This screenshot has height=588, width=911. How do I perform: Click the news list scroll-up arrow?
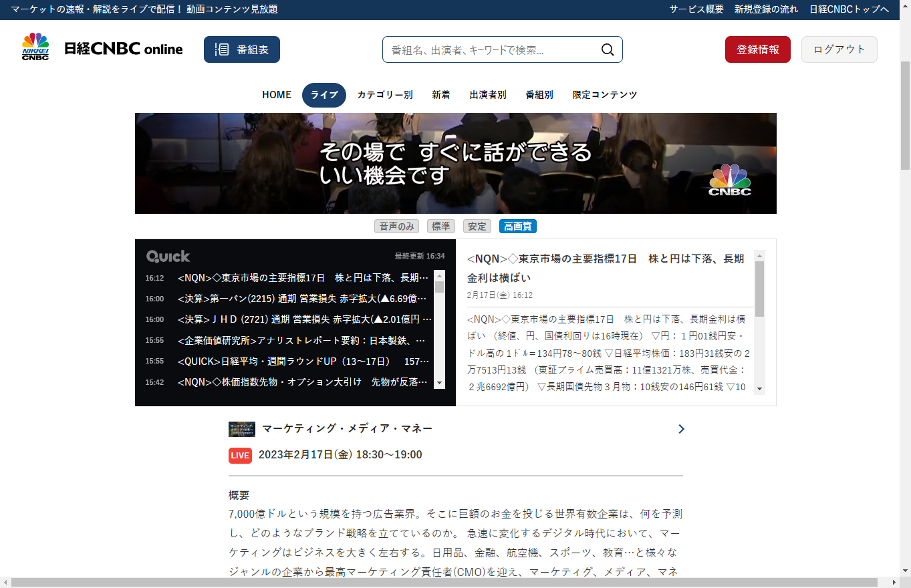439,275
